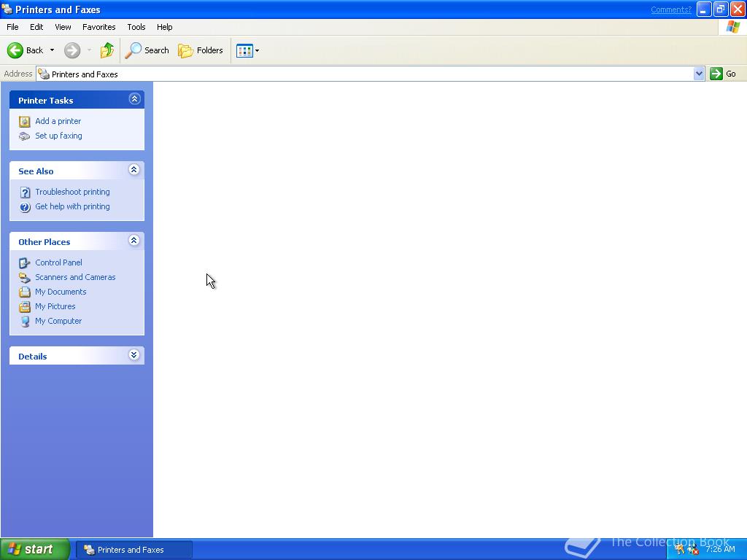Click the green Back arrow icon
The width and height of the screenshot is (747, 560).
pyautogui.click(x=15, y=50)
